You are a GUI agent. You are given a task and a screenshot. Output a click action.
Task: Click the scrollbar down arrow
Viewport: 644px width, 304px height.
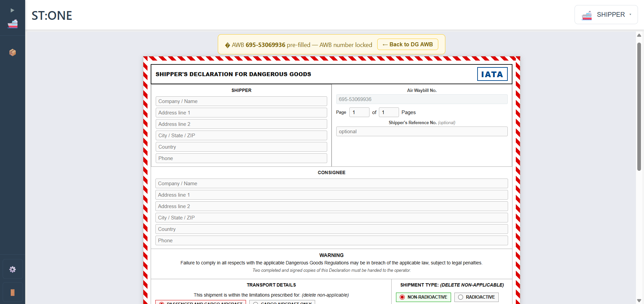(639, 301)
